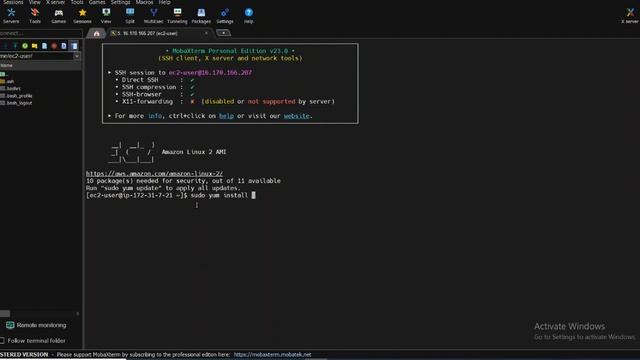Go to the home tab icon
Viewport: 640px width, 360px height.
[96, 33]
